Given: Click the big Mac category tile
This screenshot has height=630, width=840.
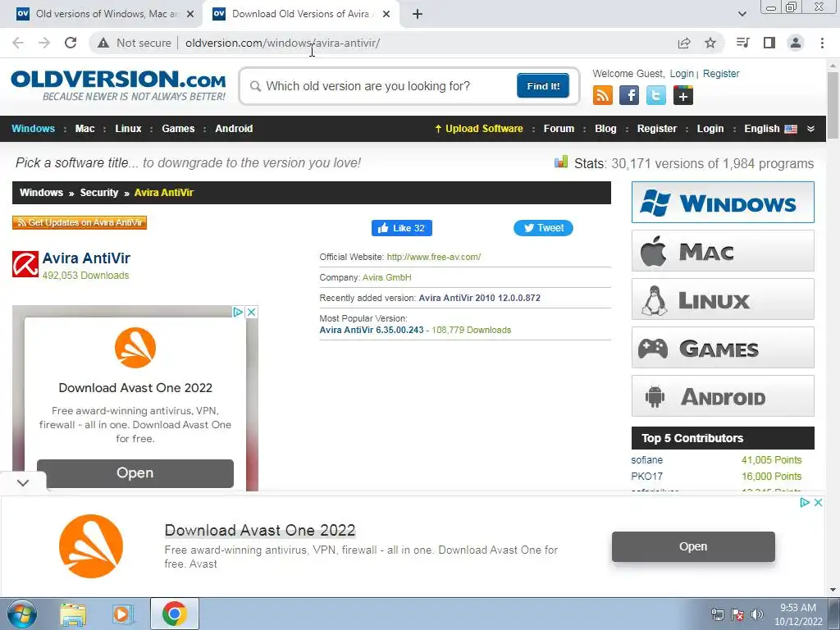Looking at the screenshot, I should point(723,251).
